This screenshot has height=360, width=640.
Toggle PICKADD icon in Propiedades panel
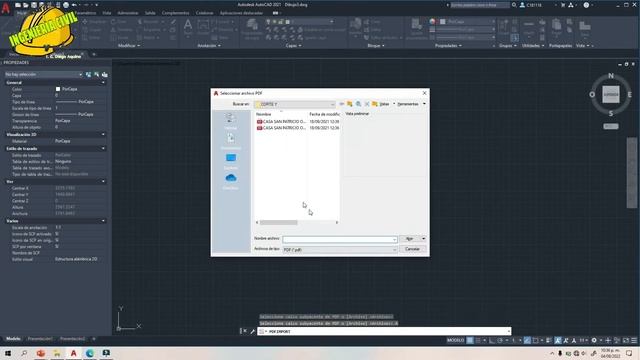click(89, 74)
